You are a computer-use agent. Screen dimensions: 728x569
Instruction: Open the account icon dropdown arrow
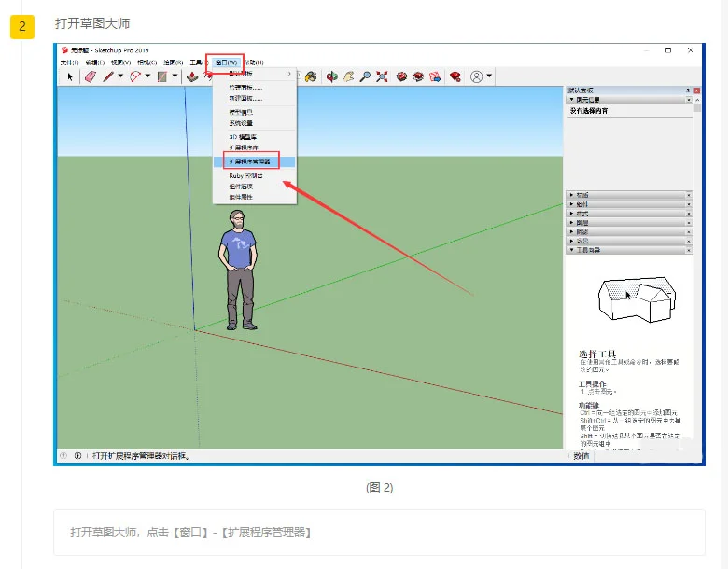489,76
